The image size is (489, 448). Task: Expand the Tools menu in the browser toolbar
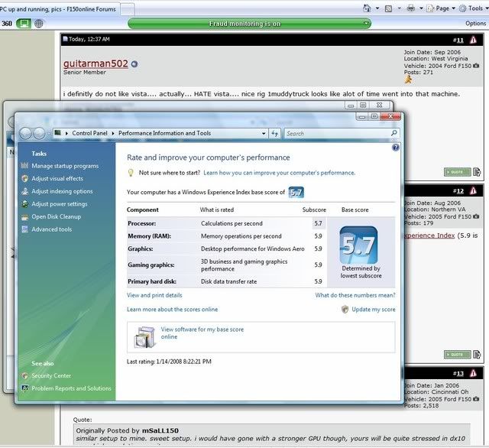coord(474,8)
